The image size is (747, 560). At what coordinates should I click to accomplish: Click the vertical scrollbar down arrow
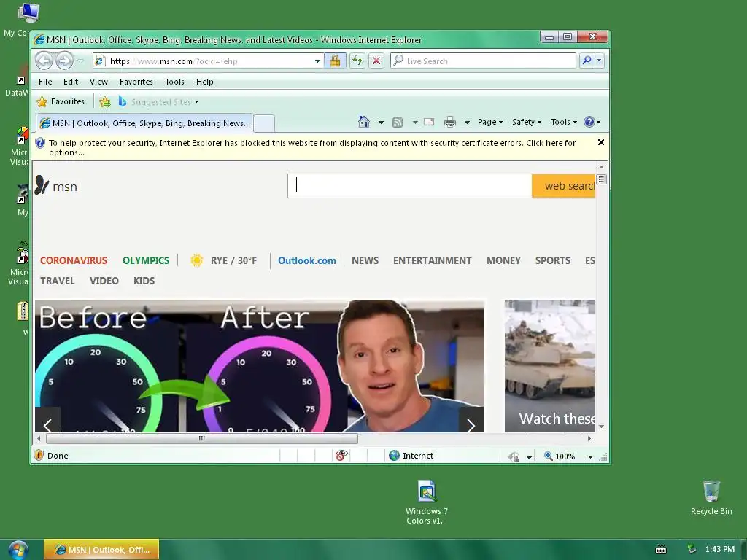pyautogui.click(x=601, y=427)
